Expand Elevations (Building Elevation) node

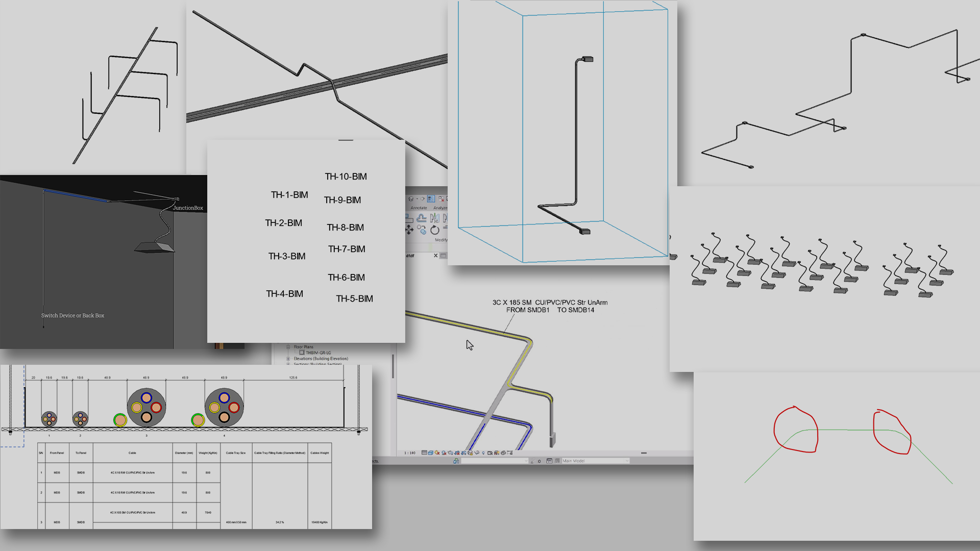pyautogui.click(x=288, y=359)
